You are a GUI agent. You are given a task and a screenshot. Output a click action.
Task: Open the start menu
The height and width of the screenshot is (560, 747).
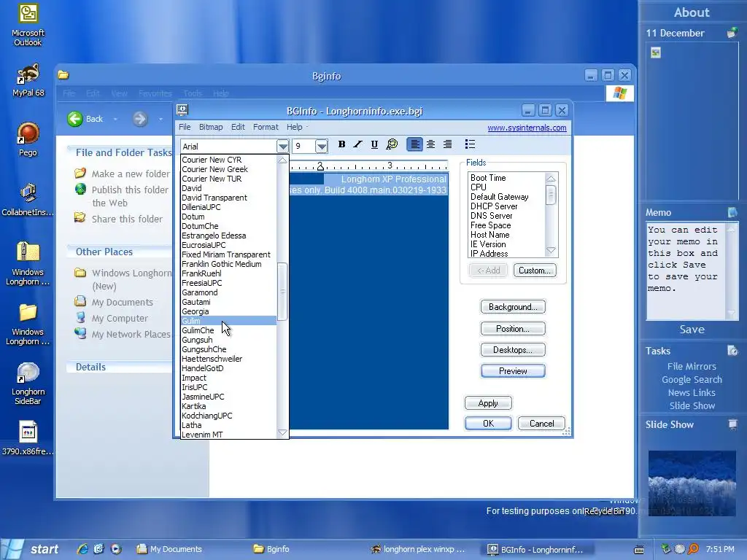[31, 549]
